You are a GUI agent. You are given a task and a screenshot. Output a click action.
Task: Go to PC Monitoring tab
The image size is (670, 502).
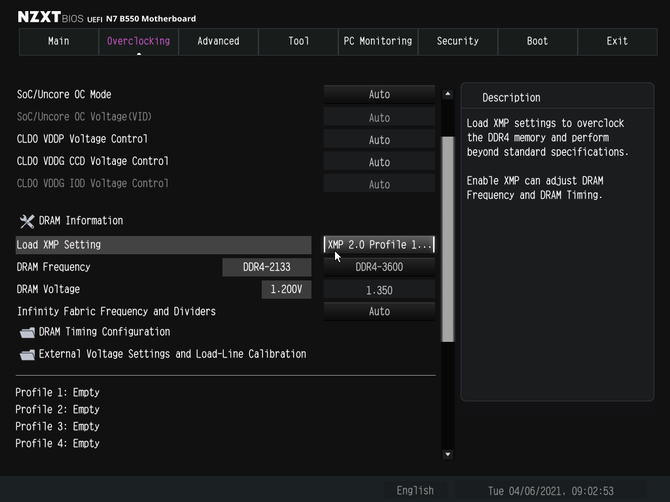[378, 41]
